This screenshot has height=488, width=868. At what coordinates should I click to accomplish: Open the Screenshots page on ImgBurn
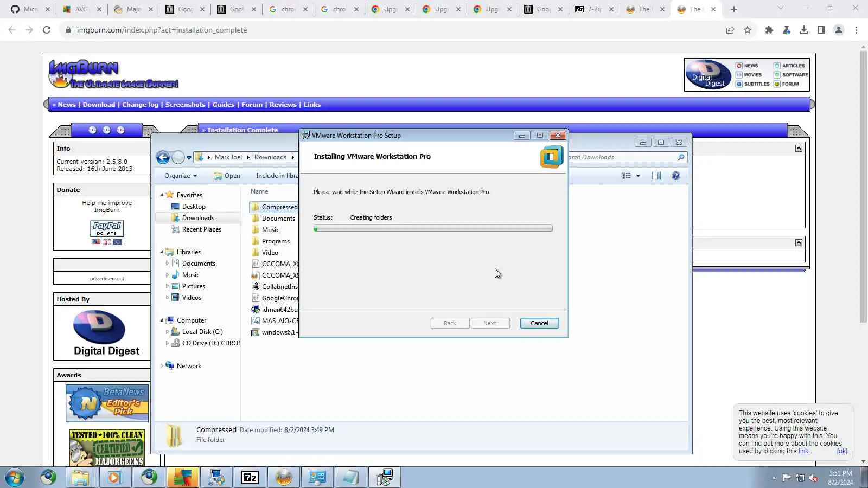[x=186, y=105]
